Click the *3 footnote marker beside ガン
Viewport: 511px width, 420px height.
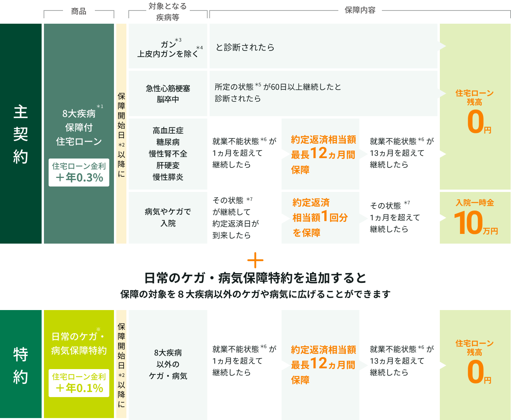(178, 40)
